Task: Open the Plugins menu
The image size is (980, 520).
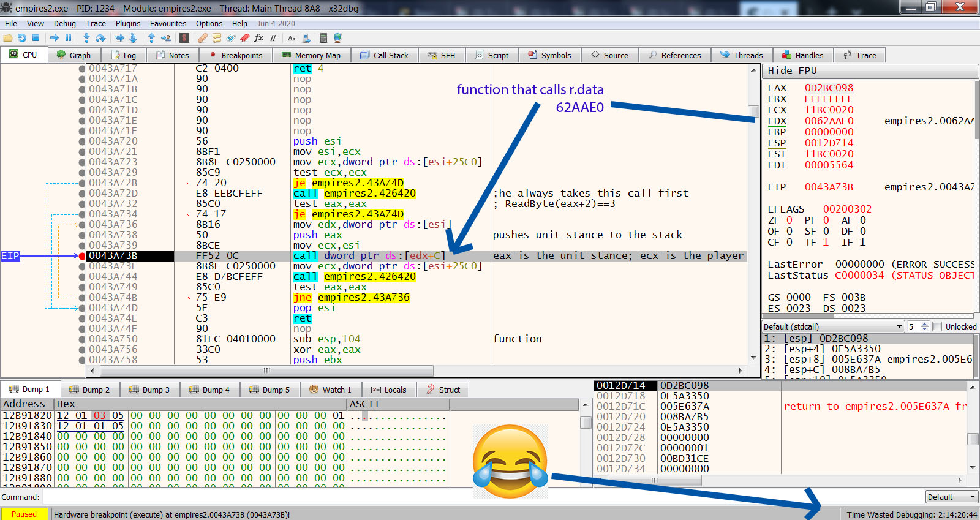Action: (128, 23)
